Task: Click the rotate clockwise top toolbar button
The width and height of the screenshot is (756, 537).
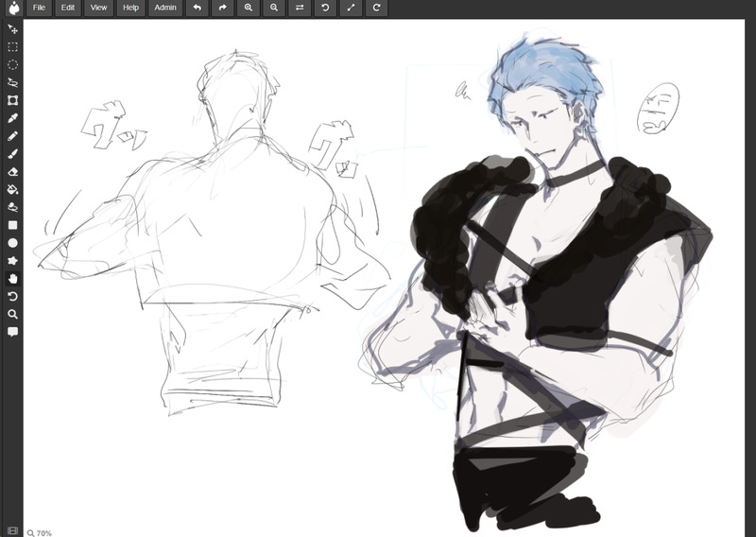Action: (x=376, y=8)
